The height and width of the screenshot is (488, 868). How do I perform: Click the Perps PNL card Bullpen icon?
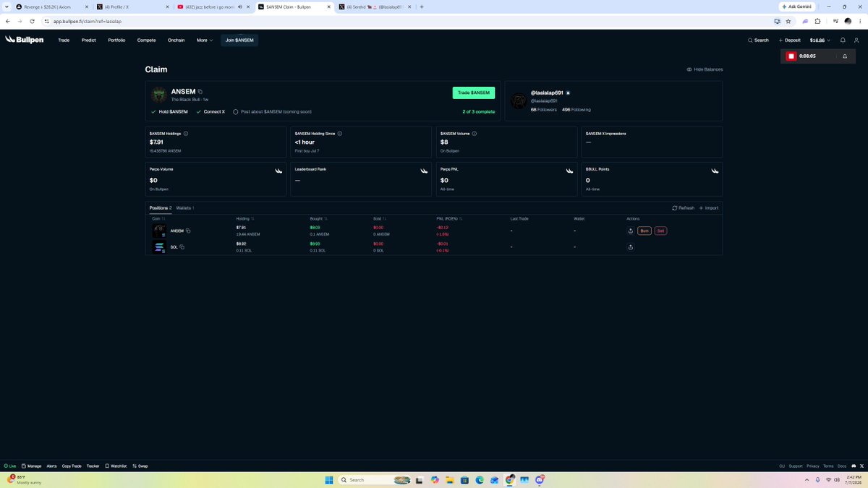569,171
